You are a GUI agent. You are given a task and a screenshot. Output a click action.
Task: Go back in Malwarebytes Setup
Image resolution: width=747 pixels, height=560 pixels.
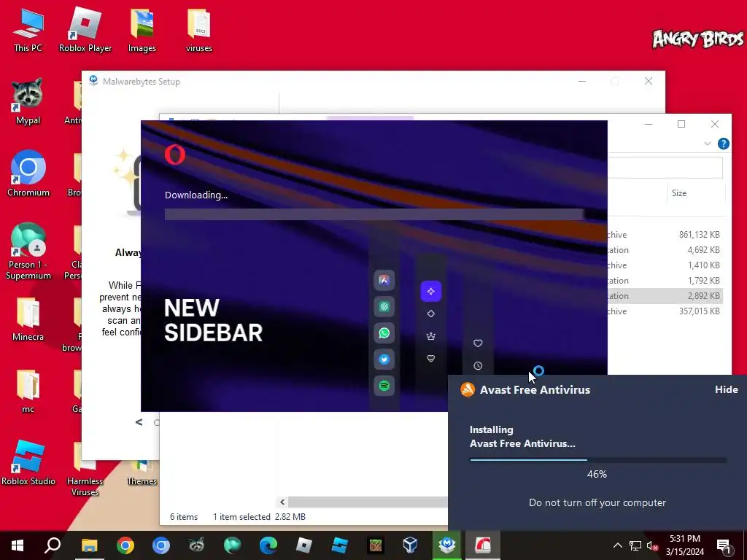coord(139,422)
